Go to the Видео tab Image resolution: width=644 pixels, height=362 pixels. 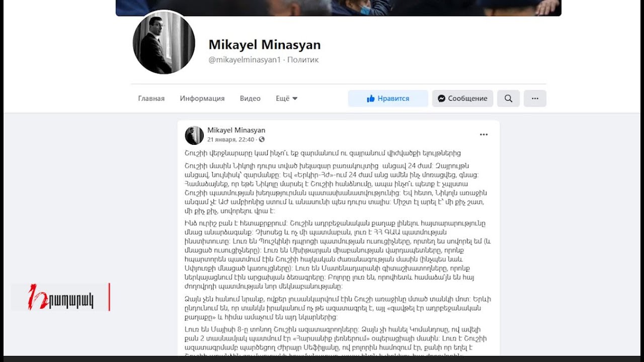coord(250,99)
